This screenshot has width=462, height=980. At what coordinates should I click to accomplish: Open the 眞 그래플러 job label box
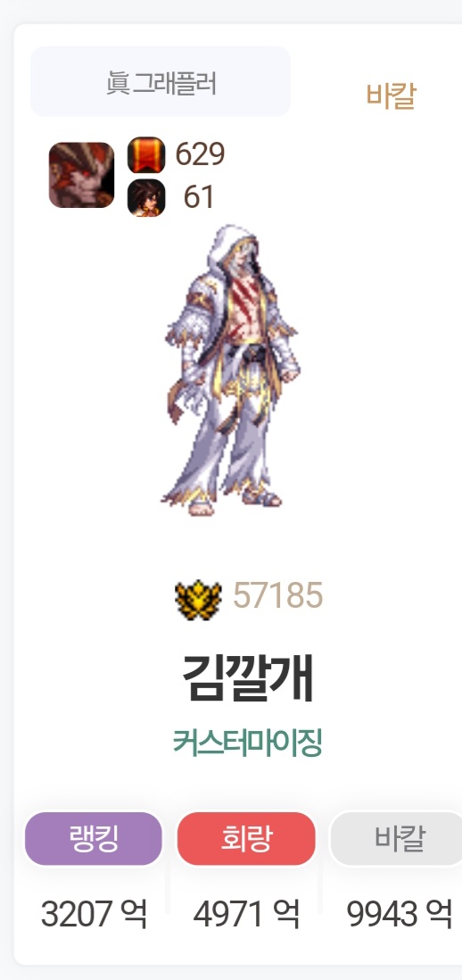pyautogui.click(x=161, y=81)
